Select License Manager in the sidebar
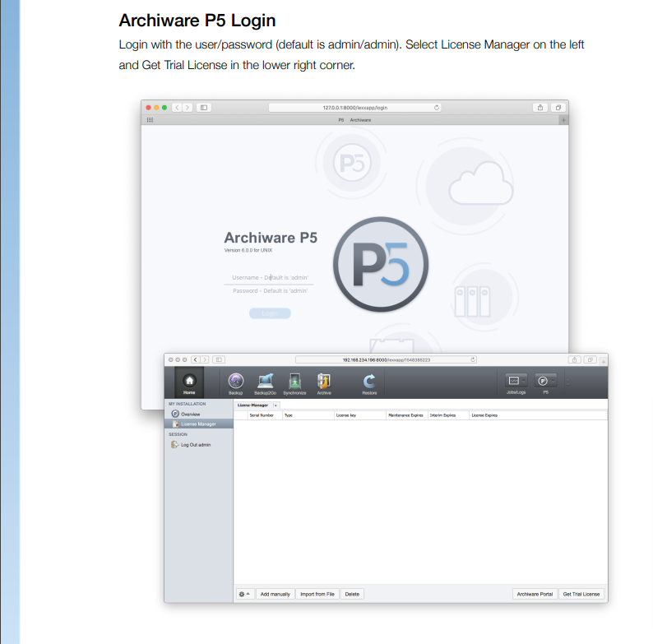The width and height of the screenshot is (653, 644). pos(197,424)
